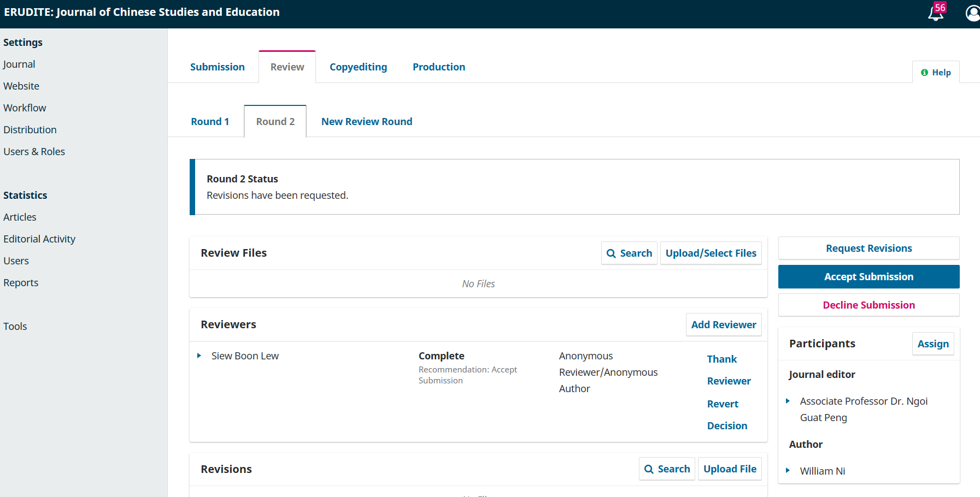
Task: Click Upload/Select Files button
Action: tap(711, 253)
